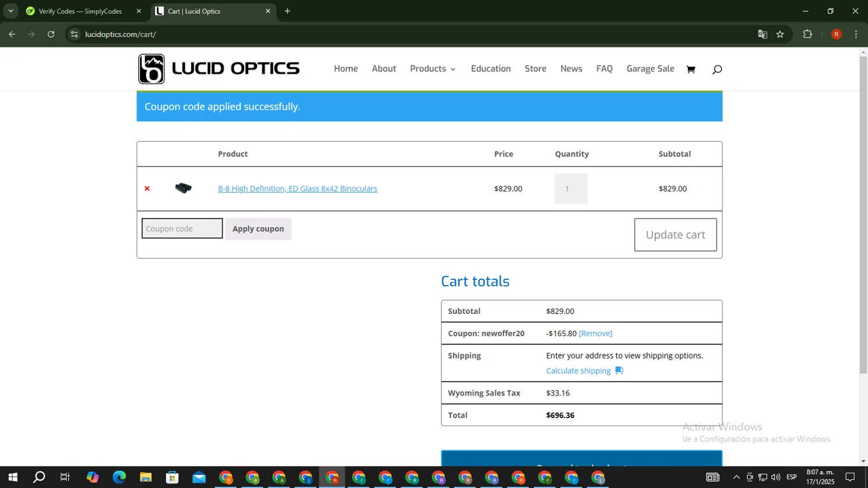Go to the Home page

pyautogui.click(x=346, y=69)
